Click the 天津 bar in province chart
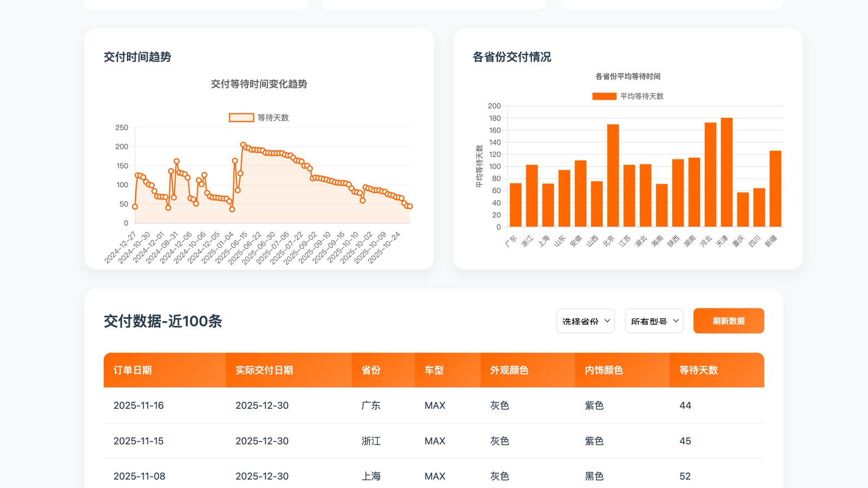 (726, 172)
